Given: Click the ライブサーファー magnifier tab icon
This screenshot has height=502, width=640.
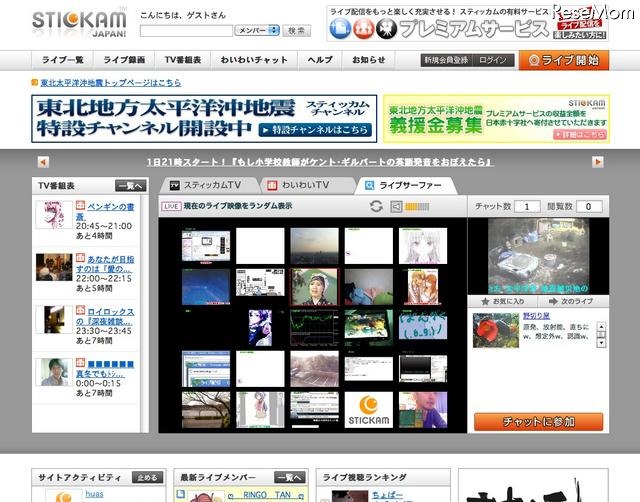Looking at the screenshot, I should click(x=369, y=186).
